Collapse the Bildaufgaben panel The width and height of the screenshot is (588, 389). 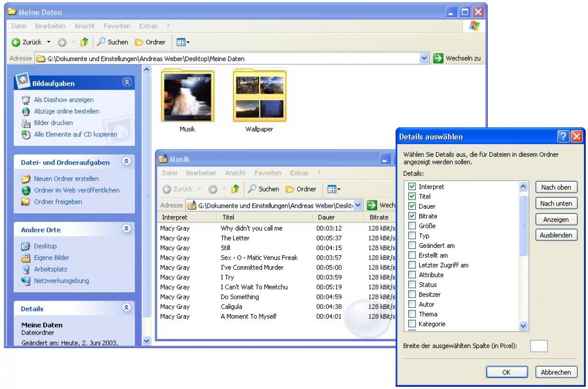click(127, 83)
